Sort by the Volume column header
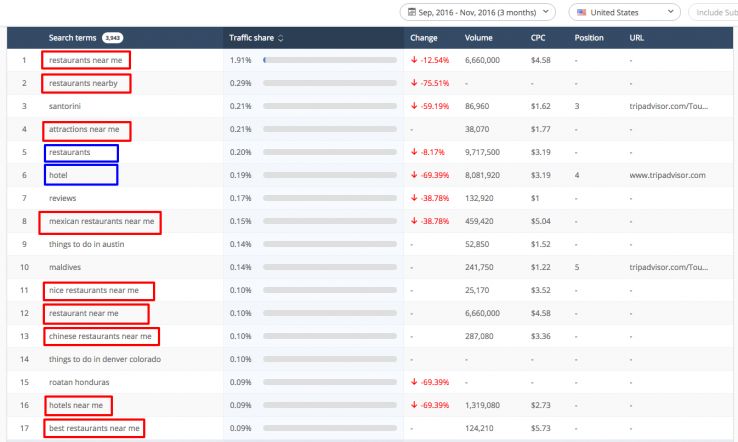The image size is (738, 442). point(478,38)
